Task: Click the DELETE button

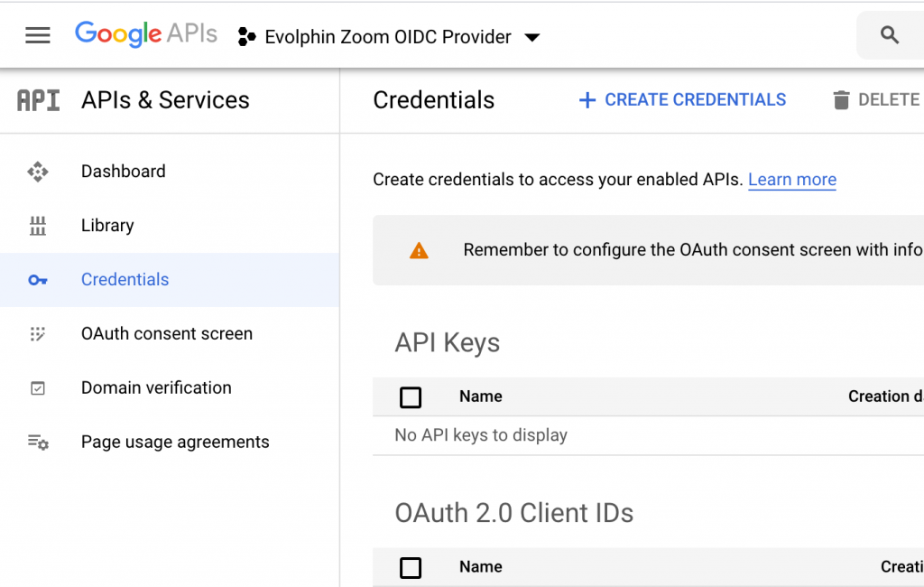Action: tap(878, 99)
